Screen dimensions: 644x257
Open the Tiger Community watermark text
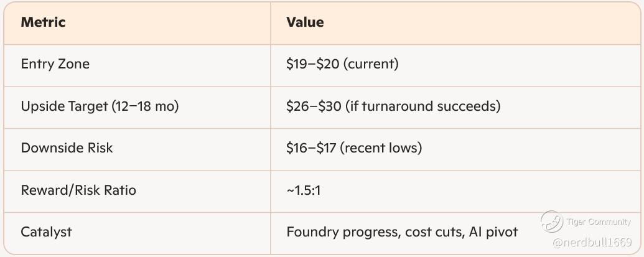[x=598, y=222]
